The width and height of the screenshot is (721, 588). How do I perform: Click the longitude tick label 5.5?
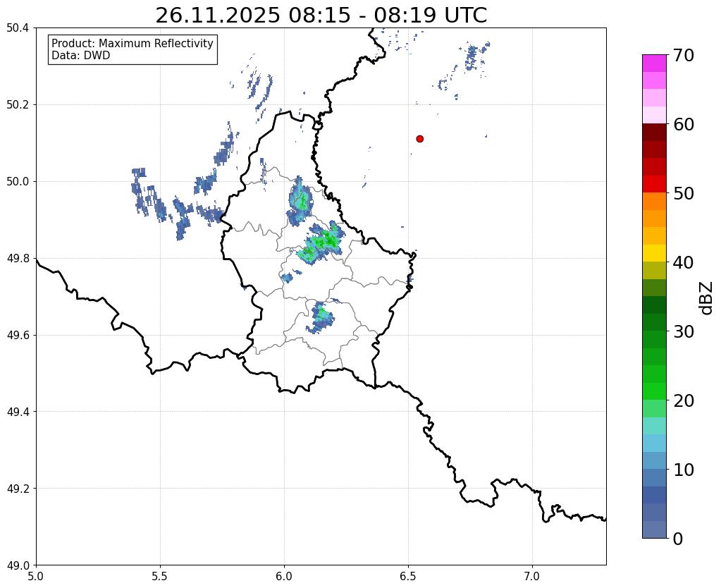(x=160, y=576)
